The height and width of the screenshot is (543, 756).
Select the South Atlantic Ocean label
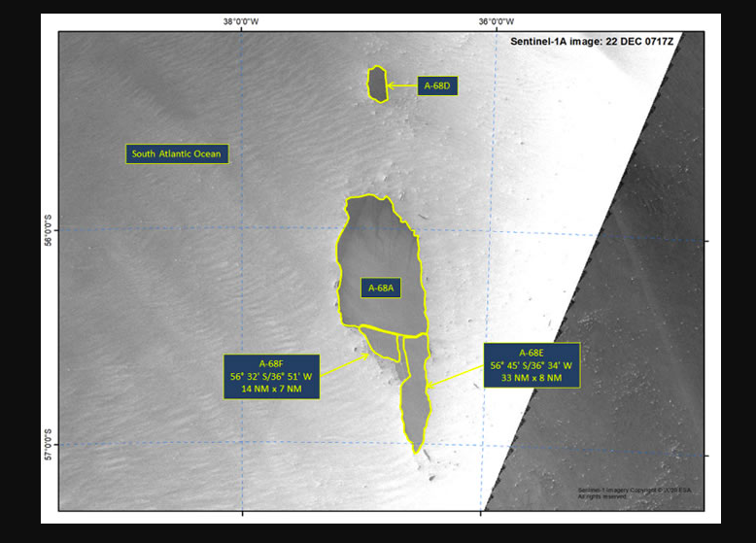pos(177,153)
